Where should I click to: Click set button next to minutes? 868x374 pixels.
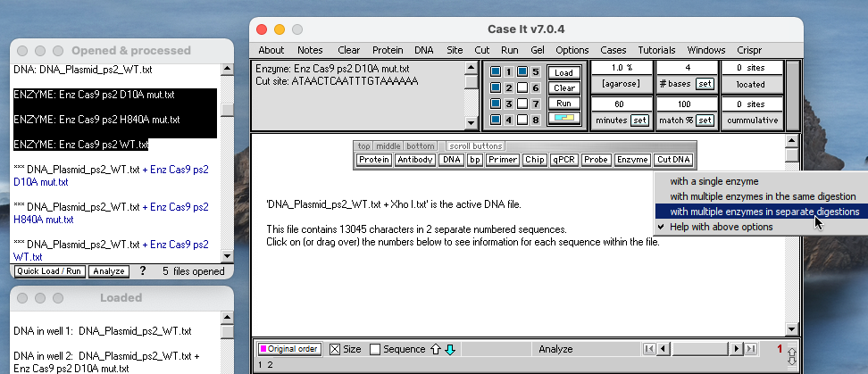click(638, 120)
